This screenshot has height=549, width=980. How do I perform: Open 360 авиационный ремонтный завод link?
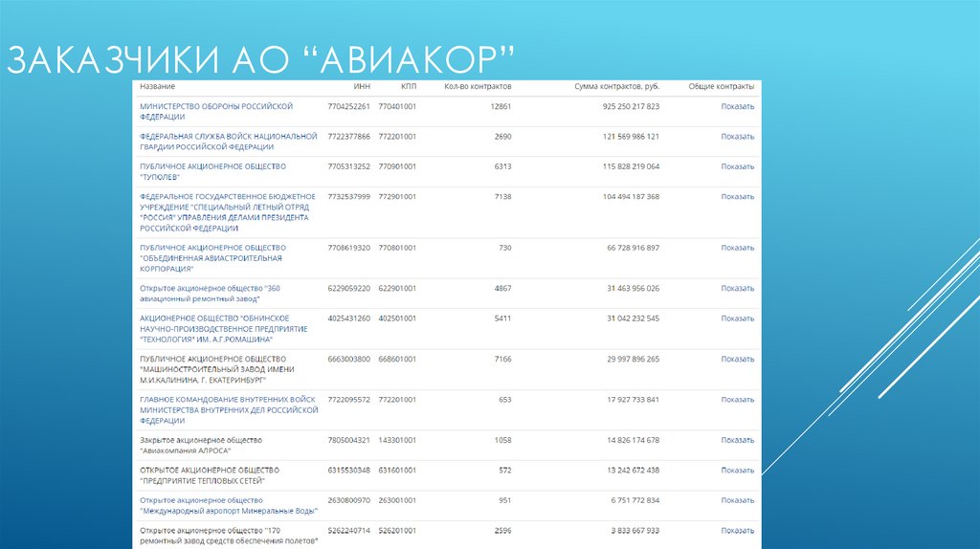tap(210, 294)
